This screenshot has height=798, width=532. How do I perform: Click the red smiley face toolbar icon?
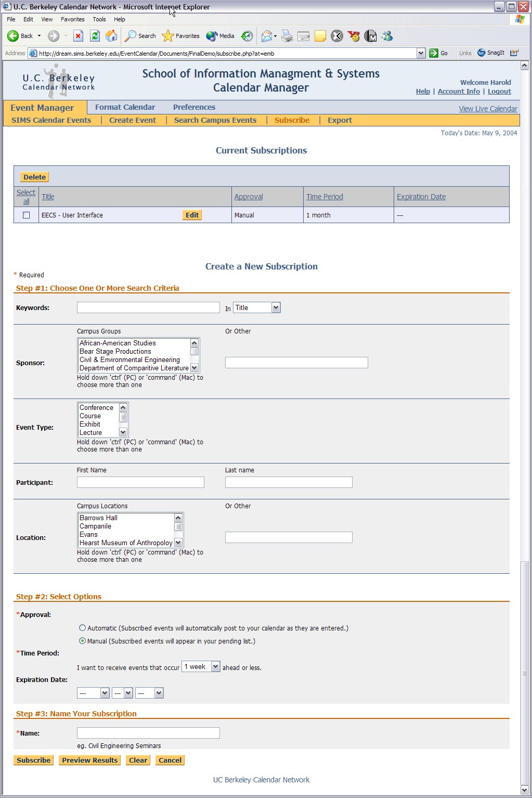354,36
